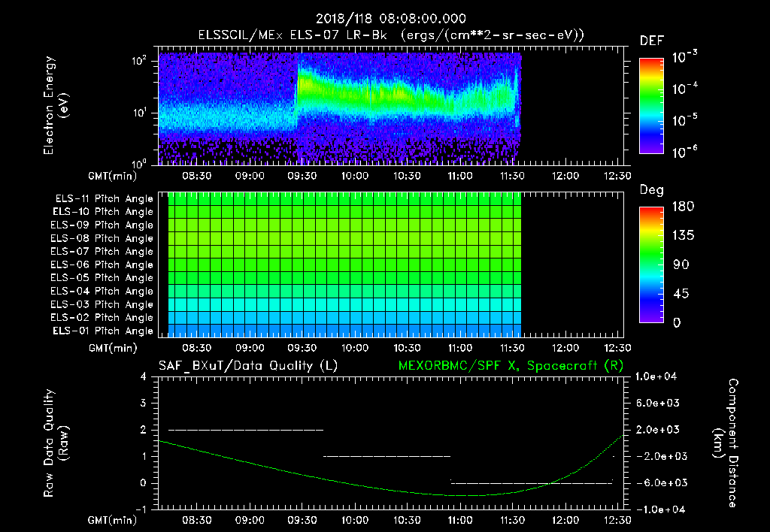The width and height of the screenshot is (770, 532).
Task: Click the ELS-11 Pitch Angle row label
Action: click(x=104, y=199)
